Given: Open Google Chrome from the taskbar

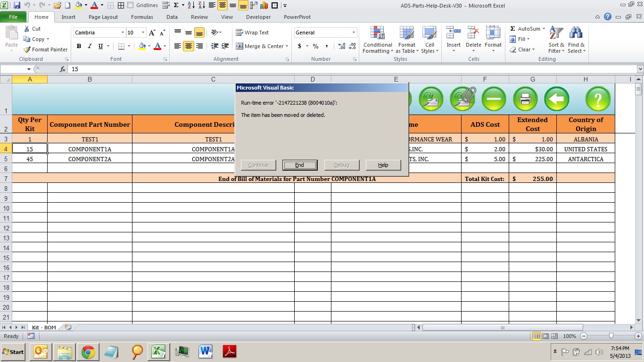Looking at the screenshot, I should [88, 352].
